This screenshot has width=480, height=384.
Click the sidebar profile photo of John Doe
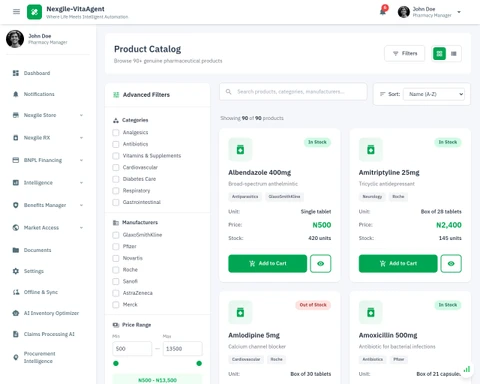(x=15, y=39)
